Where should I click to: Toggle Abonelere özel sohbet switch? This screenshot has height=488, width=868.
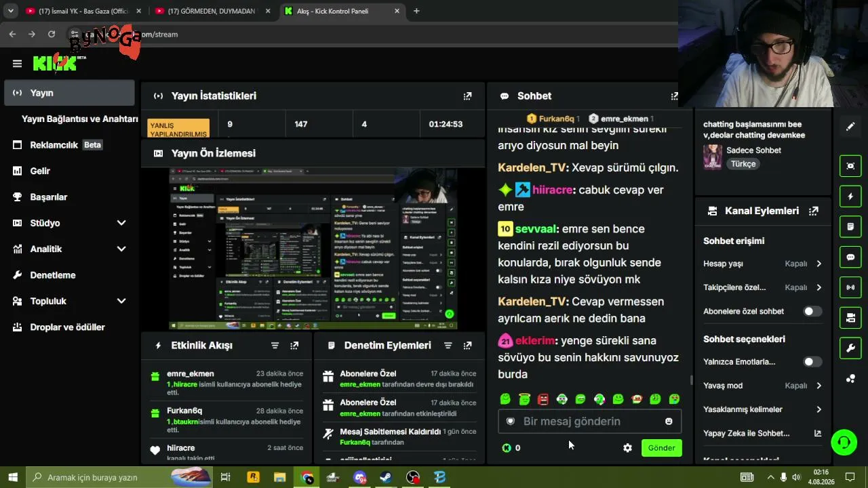812,311
